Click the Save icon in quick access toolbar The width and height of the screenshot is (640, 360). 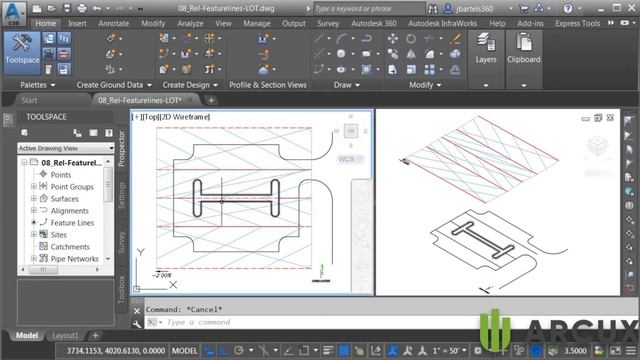[x=66, y=8]
